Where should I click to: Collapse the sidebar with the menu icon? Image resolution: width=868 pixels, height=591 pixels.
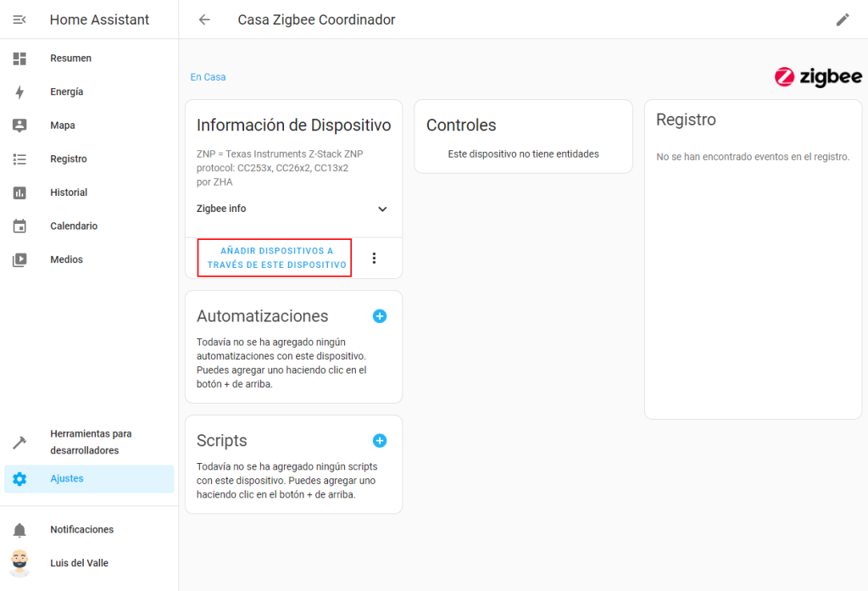pyautogui.click(x=19, y=20)
